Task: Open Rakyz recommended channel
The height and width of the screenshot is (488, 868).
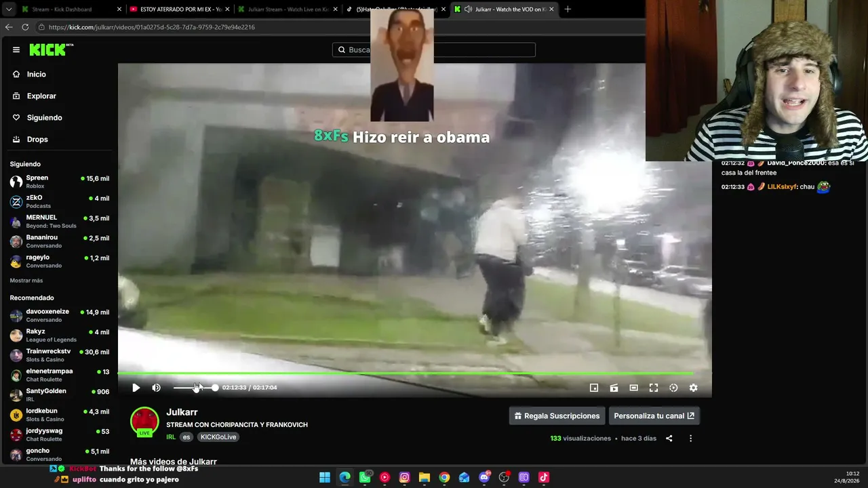Action: pyautogui.click(x=60, y=335)
